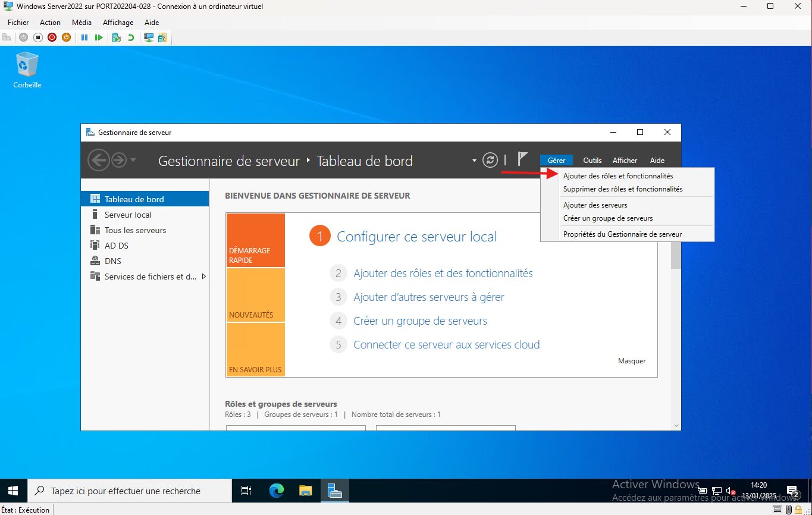Click the last toolbar icon after the monitor
This screenshot has height=515, width=812.
[162, 37]
